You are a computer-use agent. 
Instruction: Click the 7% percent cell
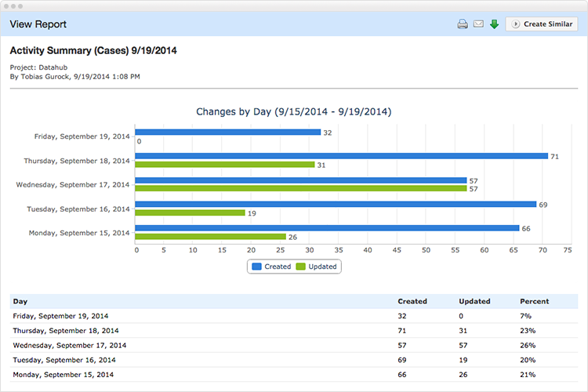point(525,316)
